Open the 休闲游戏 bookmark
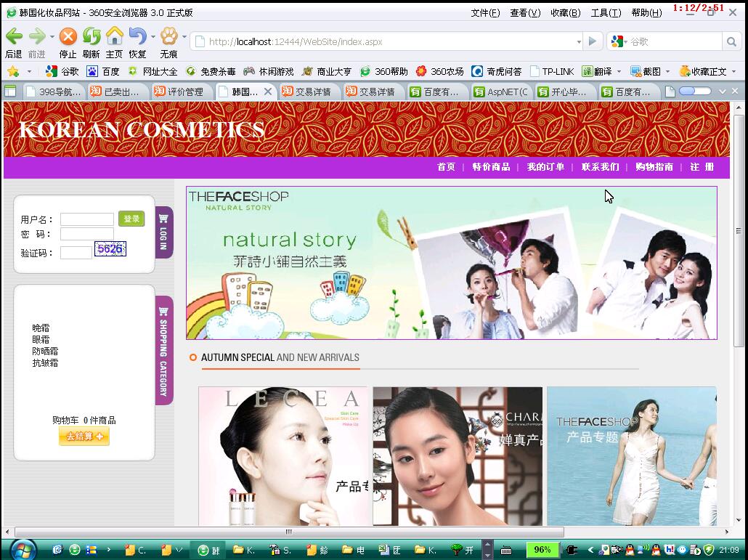Image resolution: width=748 pixels, height=560 pixels. tap(269, 72)
